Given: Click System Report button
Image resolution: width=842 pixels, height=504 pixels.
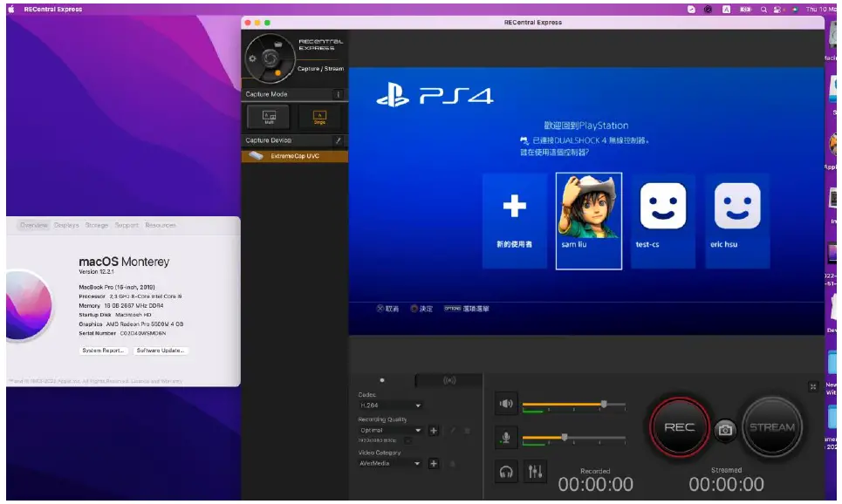Looking at the screenshot, I should (103, 351).
